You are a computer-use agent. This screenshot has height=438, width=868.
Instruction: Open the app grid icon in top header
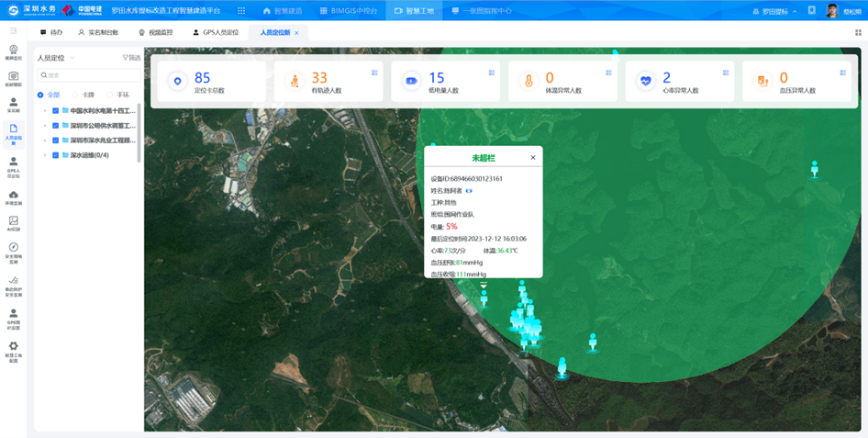[241, 11]
